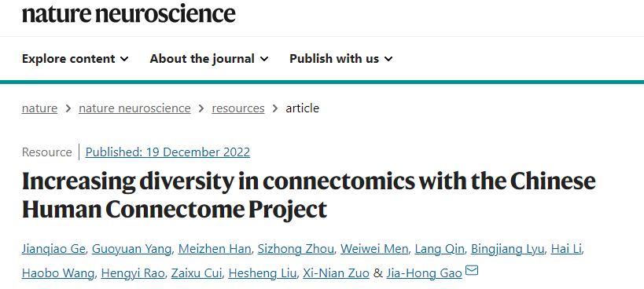Expand the Publish with us menu

tap(341, 59)
